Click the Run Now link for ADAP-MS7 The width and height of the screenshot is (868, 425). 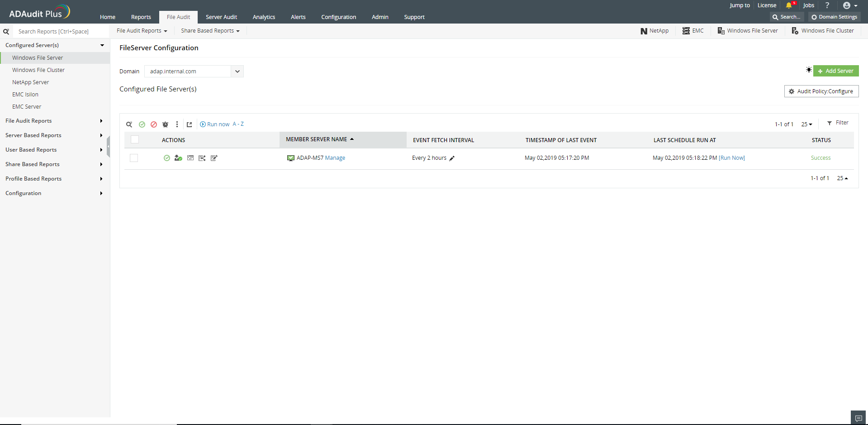(732, 158)
